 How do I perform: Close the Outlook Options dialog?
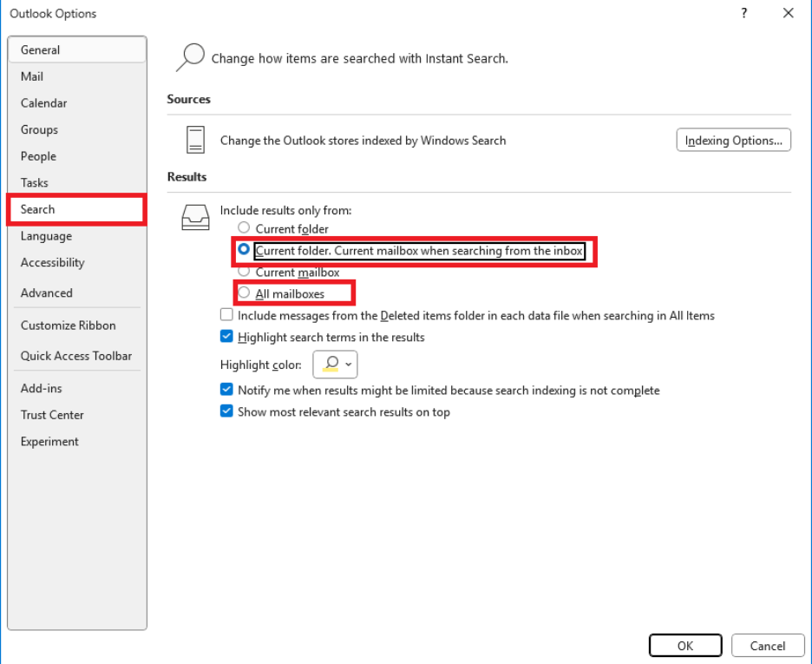pos(789,13)
